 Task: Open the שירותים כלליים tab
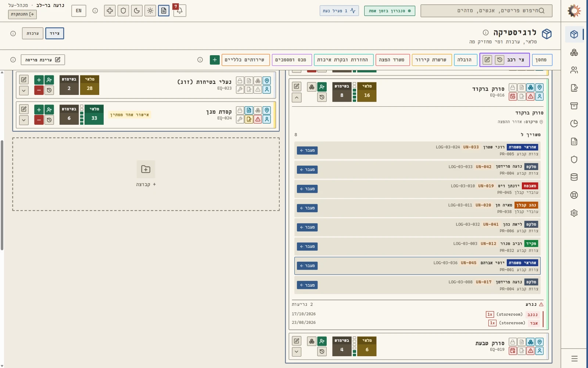pos(245,60)
